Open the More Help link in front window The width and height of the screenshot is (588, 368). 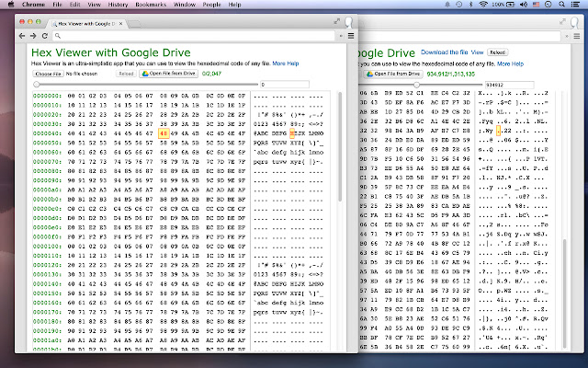click(x=286, y=63)
